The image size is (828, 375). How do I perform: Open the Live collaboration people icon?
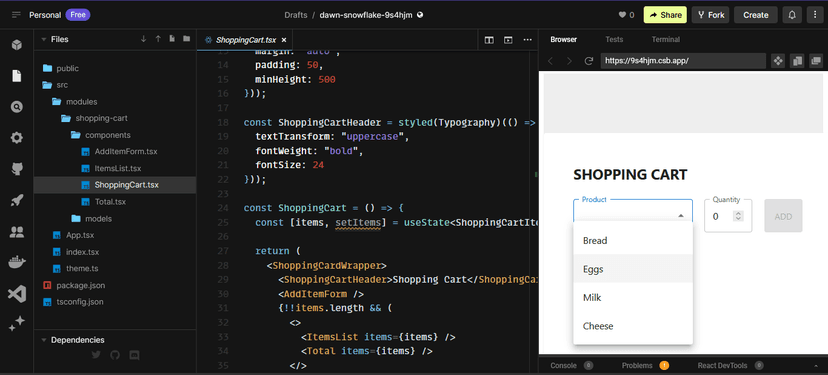click(x=17, y=231)
